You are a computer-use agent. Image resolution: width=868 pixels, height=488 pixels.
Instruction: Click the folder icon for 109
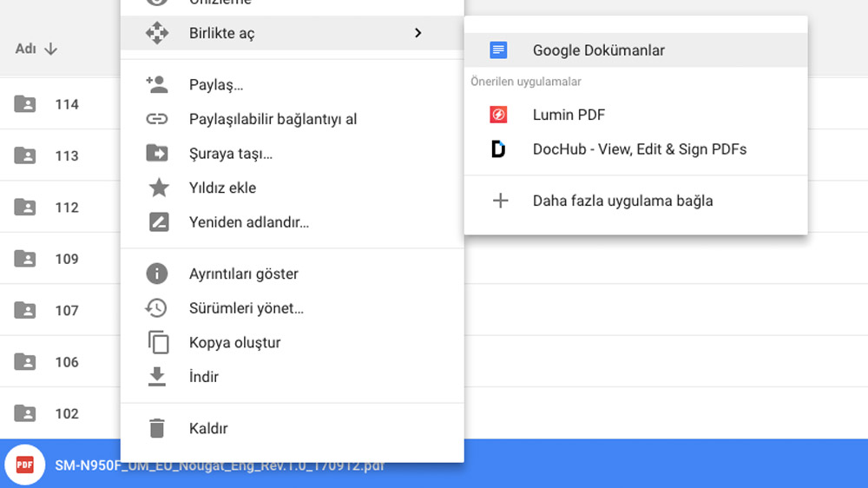coord(25,259)
